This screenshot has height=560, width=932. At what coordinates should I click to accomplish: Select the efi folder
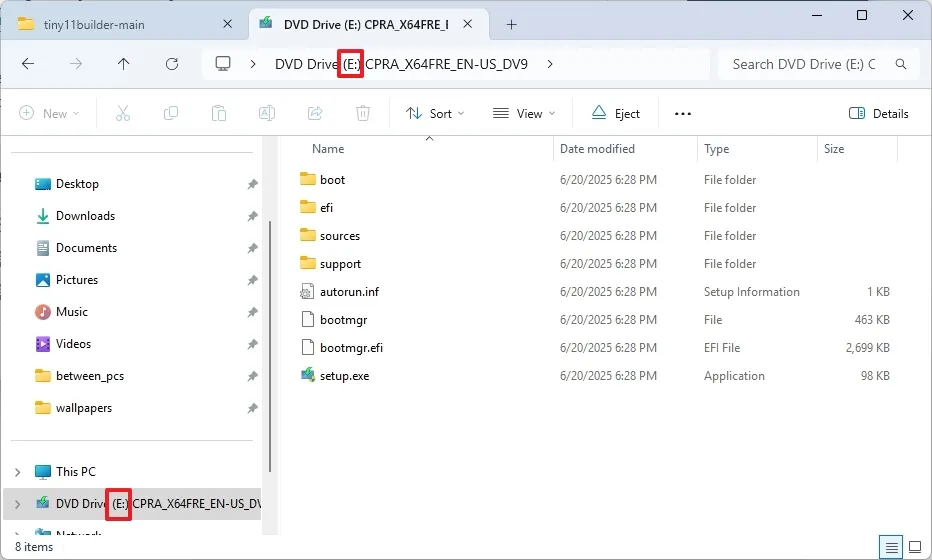(x=326, y=207)
